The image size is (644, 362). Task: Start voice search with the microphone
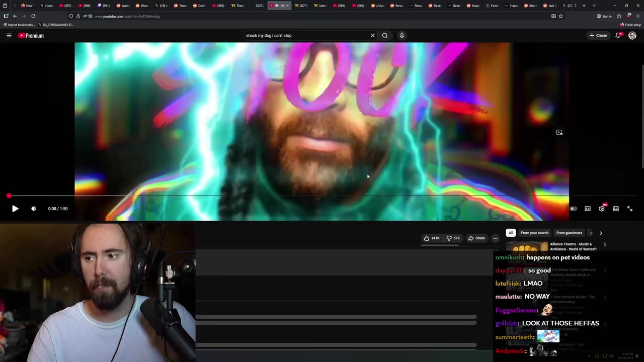click(401, 36)
